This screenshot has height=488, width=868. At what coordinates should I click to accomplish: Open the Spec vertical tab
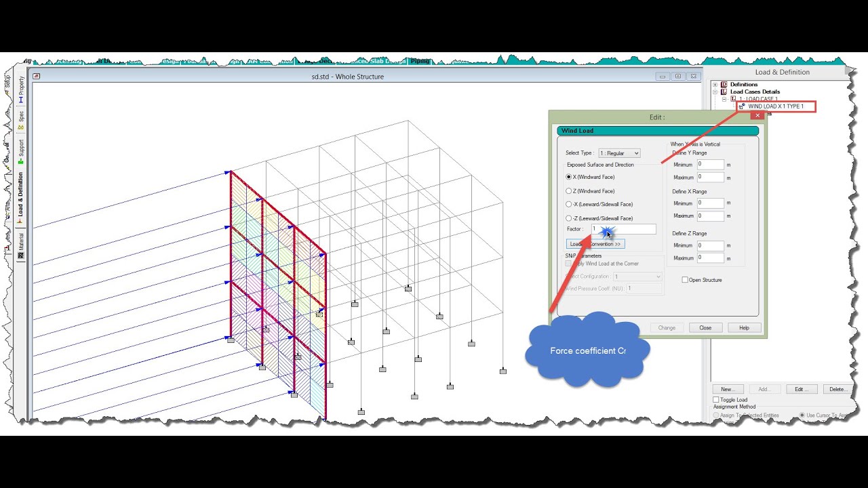click(x=21, y=120)
